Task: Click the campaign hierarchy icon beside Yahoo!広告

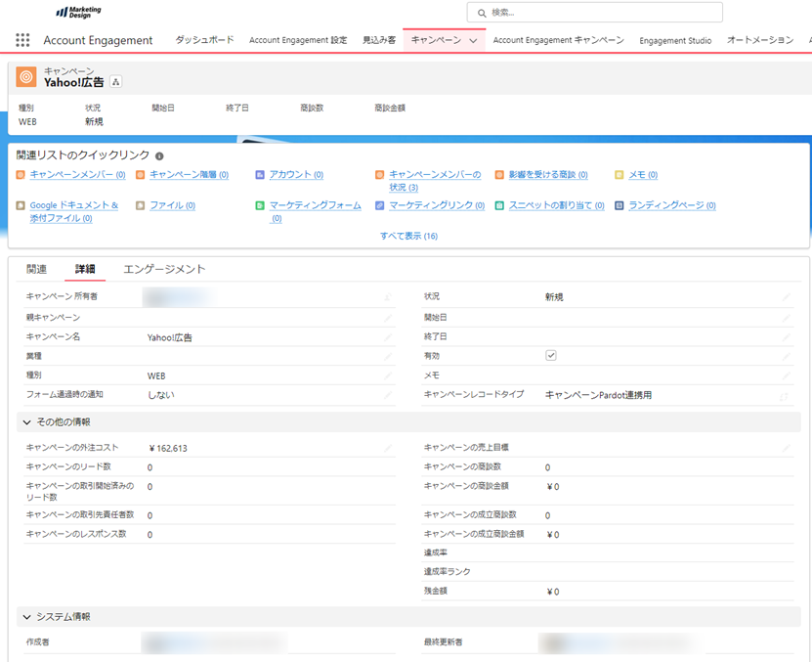Action: coord(116,82)
